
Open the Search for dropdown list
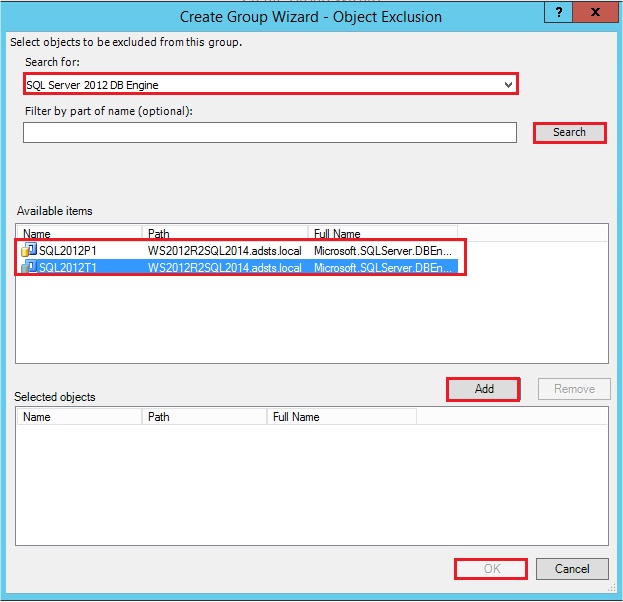271,84
